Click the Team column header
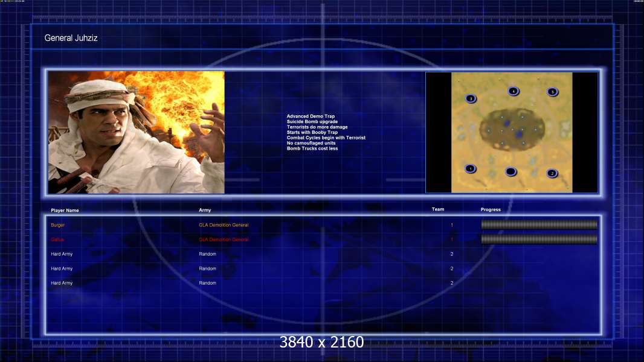 pyautogui.click(x=438, y=209)
